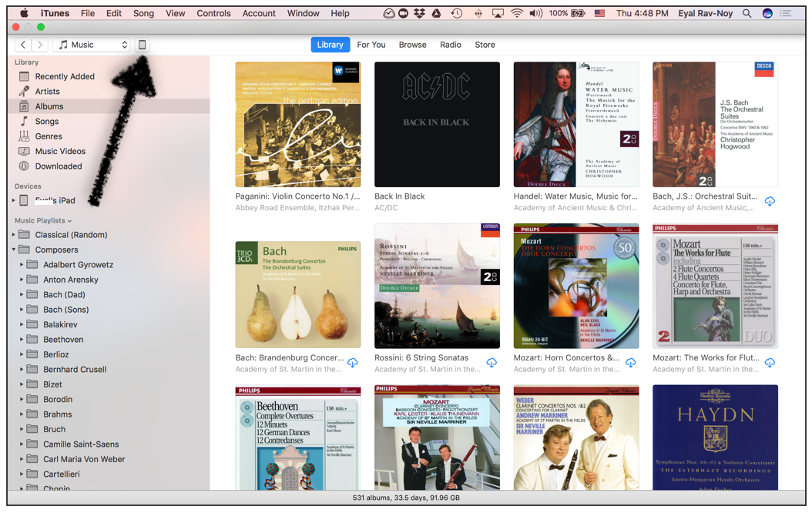Open Notification Center from the menu bar
812x513 pixels.
[786, 13]
